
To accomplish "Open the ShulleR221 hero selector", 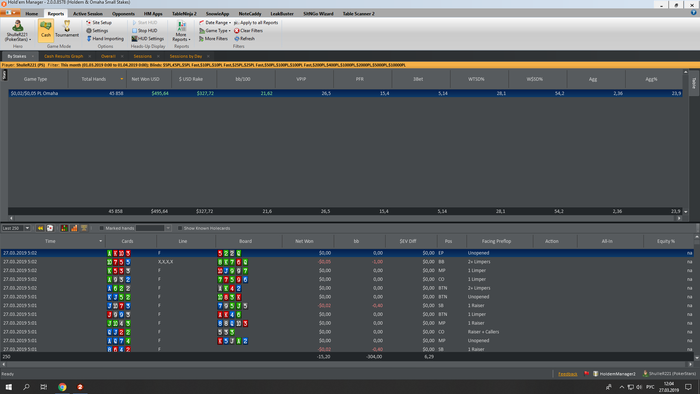I will point(17,30).
